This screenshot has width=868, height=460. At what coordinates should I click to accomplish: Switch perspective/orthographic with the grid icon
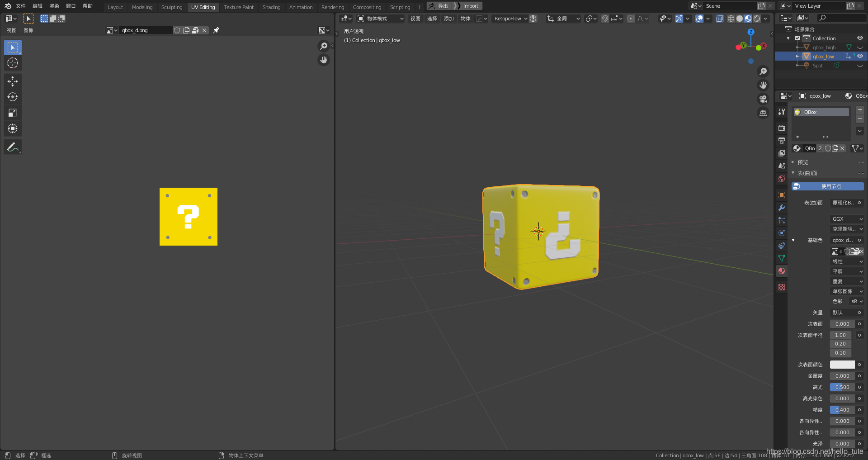pyautogui.click(x=763, y=113)
